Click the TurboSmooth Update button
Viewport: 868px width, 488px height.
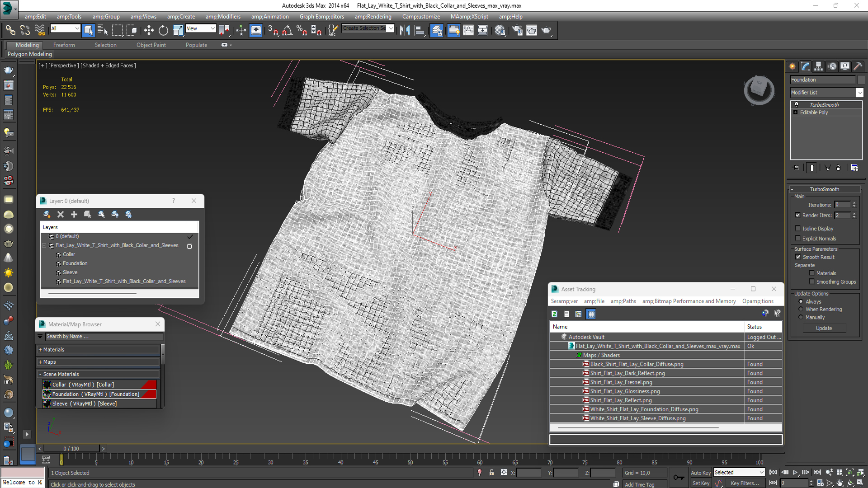coord(824,328)
